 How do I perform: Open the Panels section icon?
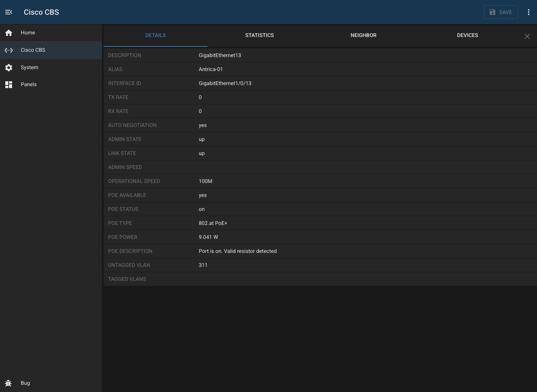[9, 84]
